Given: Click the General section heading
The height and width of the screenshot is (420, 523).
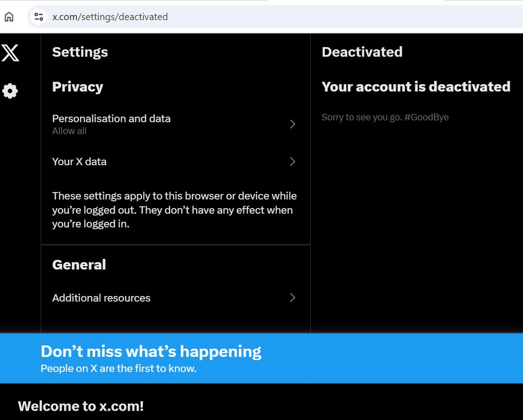Looking at the screenshot, I should [79, 265].
